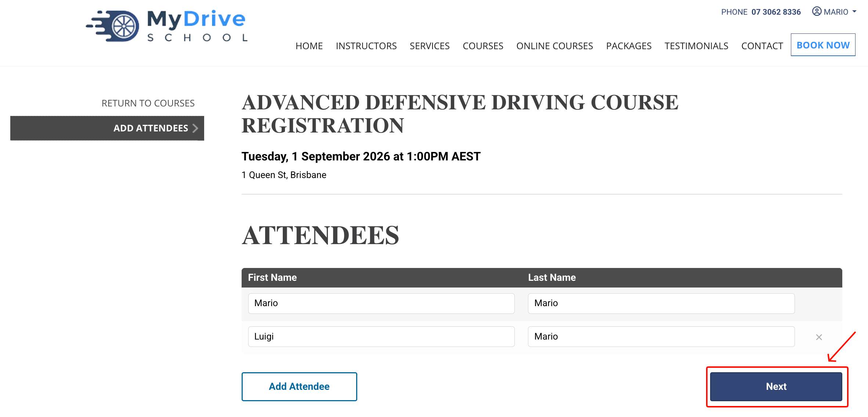Focus the first name field containing Mario
The image size is (868, 417).
pos(381,303)
